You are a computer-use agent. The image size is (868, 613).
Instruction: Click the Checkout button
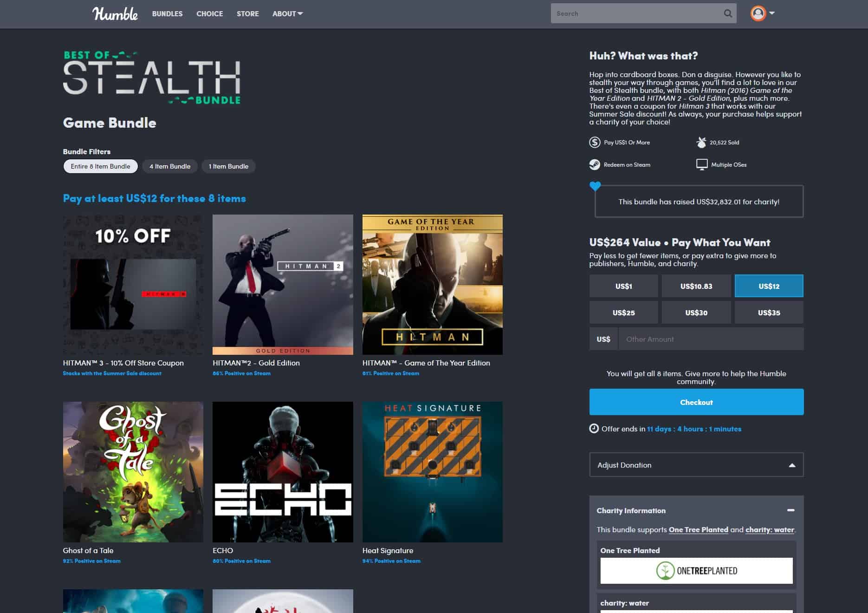(x=696, y=402)
